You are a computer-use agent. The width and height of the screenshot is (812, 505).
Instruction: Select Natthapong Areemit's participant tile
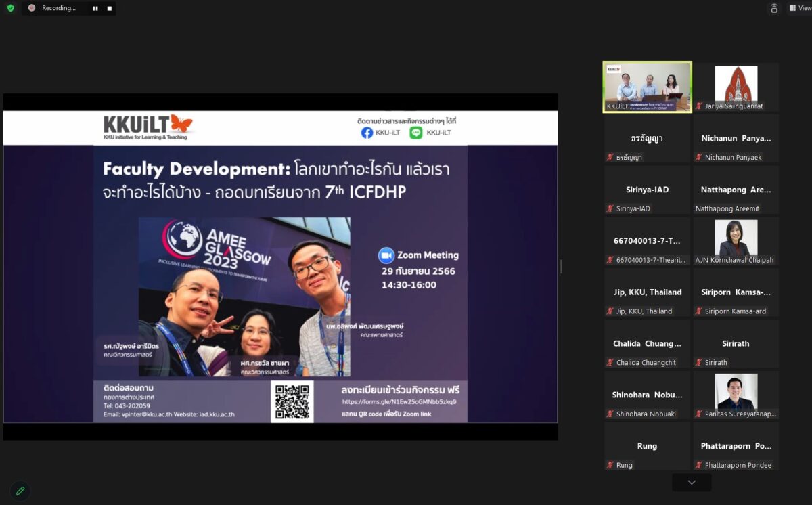[736, 190]
